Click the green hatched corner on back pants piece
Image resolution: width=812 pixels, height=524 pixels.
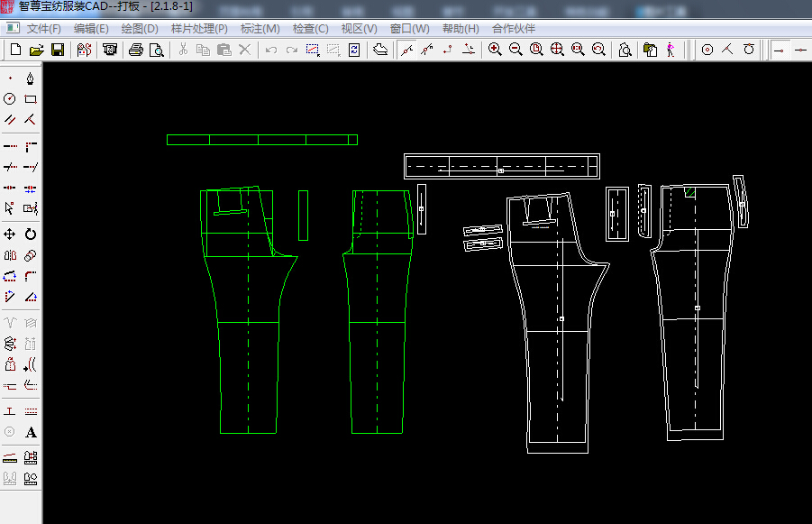point(689,192)
